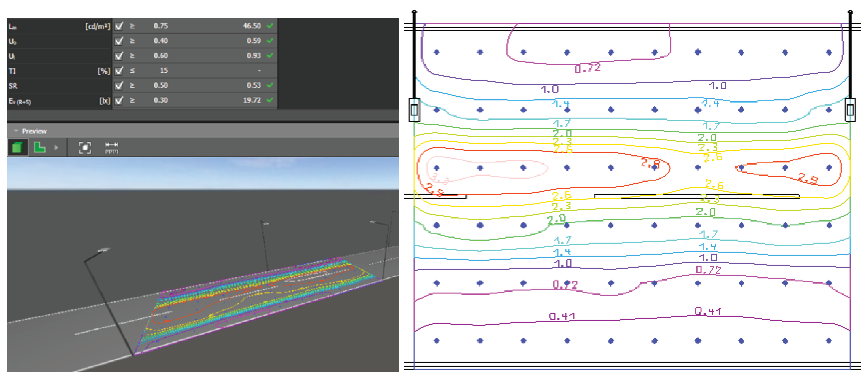Screen dimensions: 868x380
Task: Toggle the TI threshold increment checkbox
Action: point(119,71)
